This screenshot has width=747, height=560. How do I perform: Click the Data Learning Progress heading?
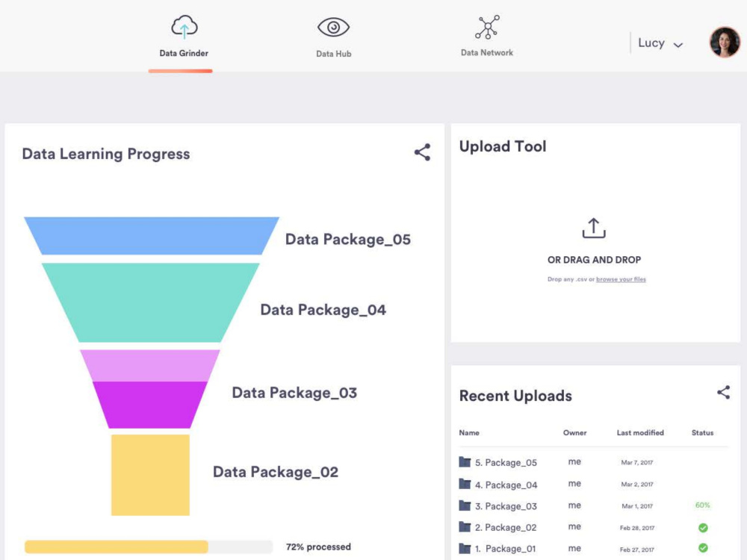(106, 154)
